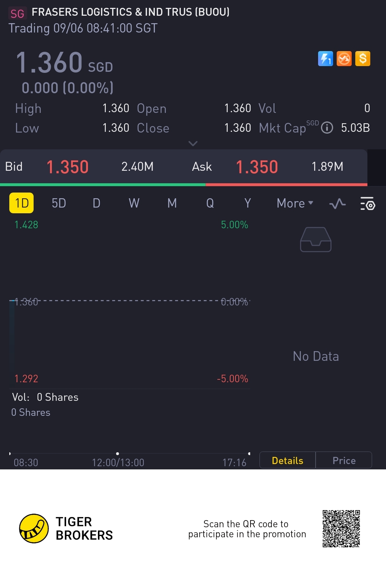This screenshot has width=386, height=588.
Task: Tap the orange crossed-out chart icon
Action: point(344,59)
